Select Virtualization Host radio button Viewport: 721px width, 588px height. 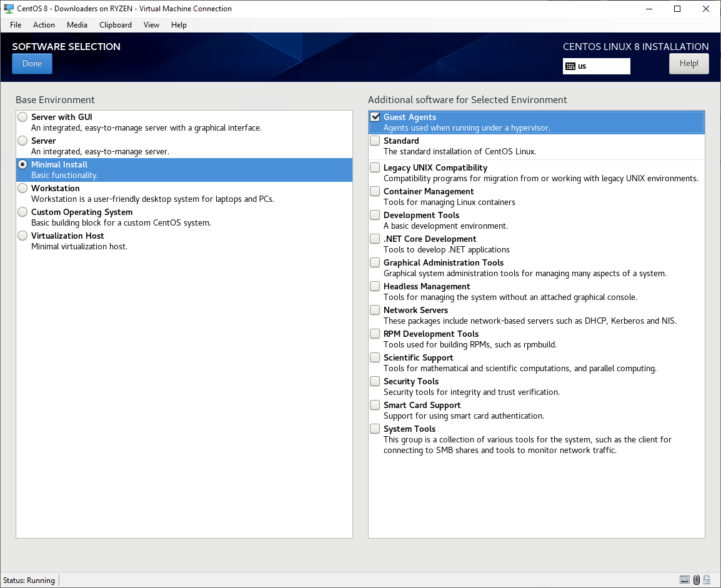(x=22, y=236)
